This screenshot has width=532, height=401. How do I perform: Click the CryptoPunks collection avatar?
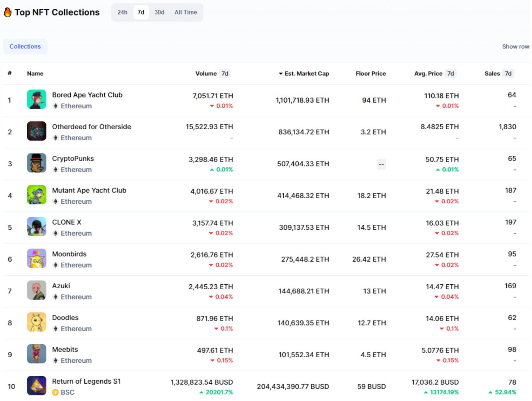coord(36,163)
